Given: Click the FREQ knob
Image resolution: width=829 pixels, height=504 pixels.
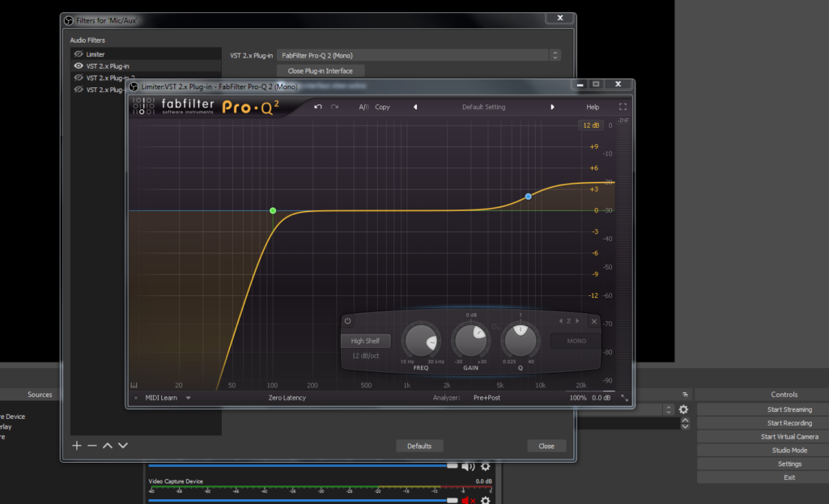Looking at the screenshot, I should pos(421,341).
